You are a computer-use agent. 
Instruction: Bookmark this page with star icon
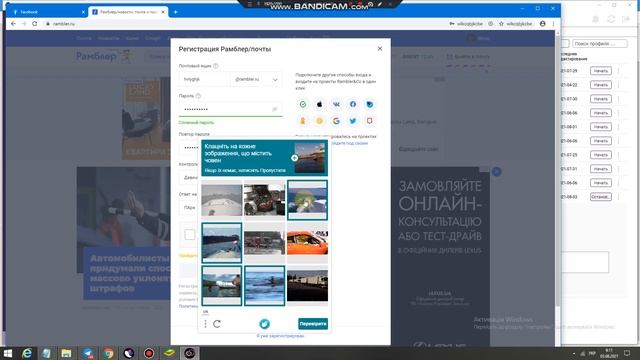(x=501, y=24)
